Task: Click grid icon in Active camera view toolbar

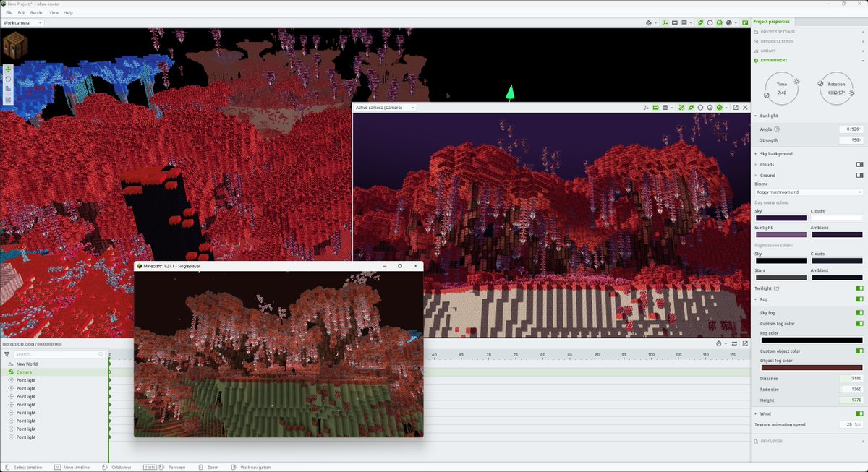Action: [665, 108]
